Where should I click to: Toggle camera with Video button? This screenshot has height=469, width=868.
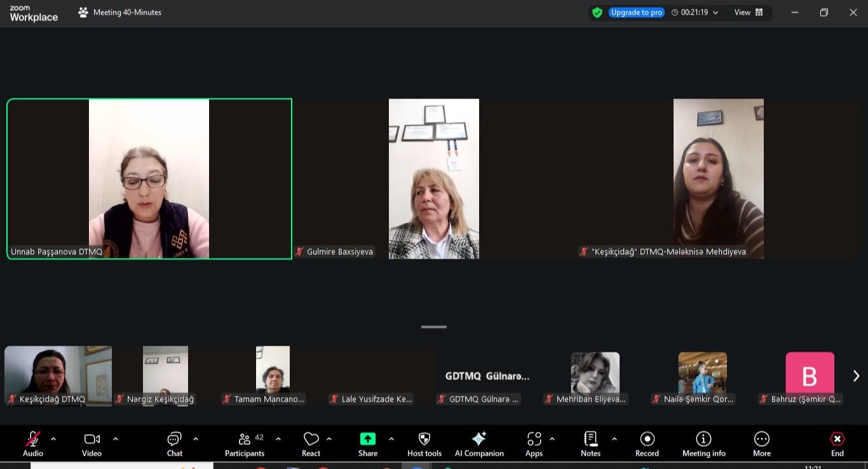coord(92,444)
